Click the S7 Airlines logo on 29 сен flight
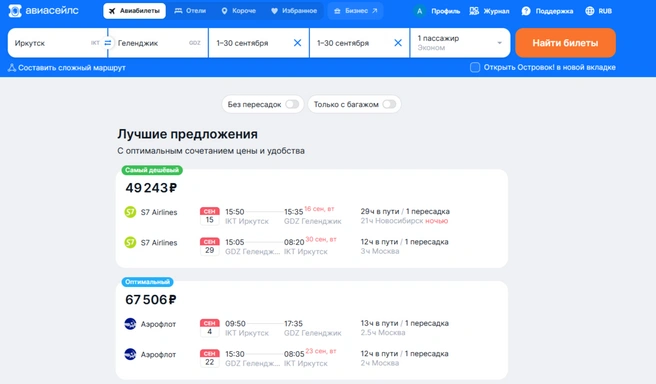 pyautogui.click(x=131, y=243)
